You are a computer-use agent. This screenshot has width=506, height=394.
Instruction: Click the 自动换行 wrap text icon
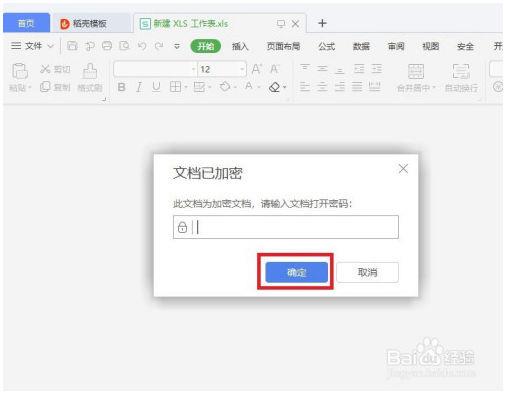[x=461, y=71]
